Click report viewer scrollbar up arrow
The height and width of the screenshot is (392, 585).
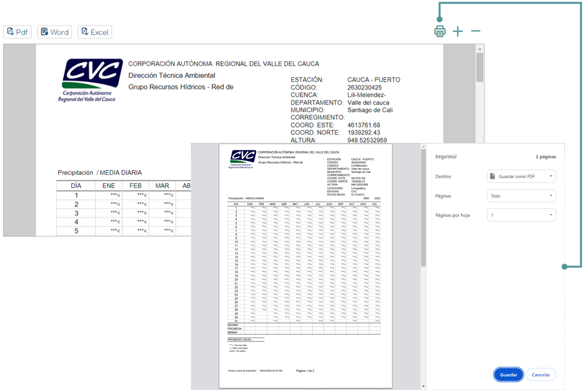point(480,49)
